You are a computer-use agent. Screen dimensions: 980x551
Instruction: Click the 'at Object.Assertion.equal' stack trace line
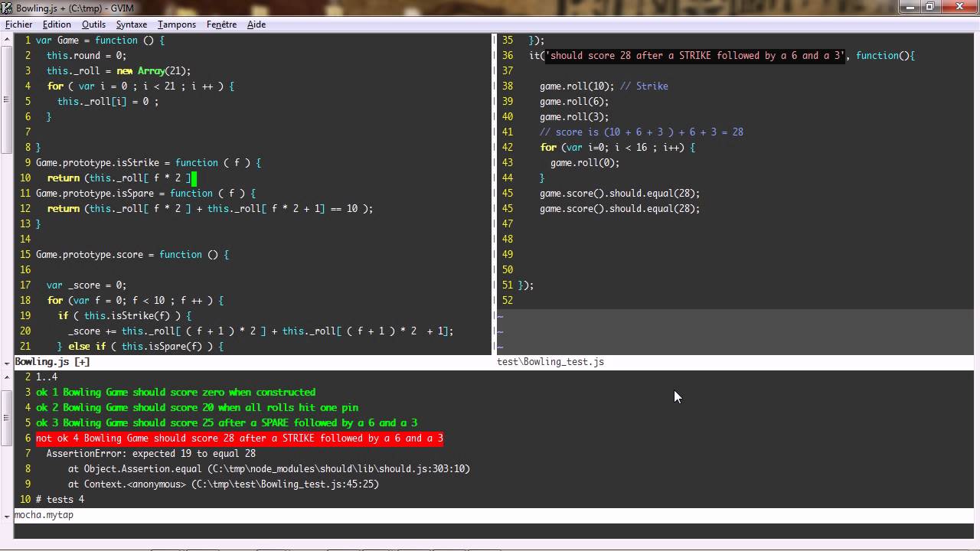(269, 469)
